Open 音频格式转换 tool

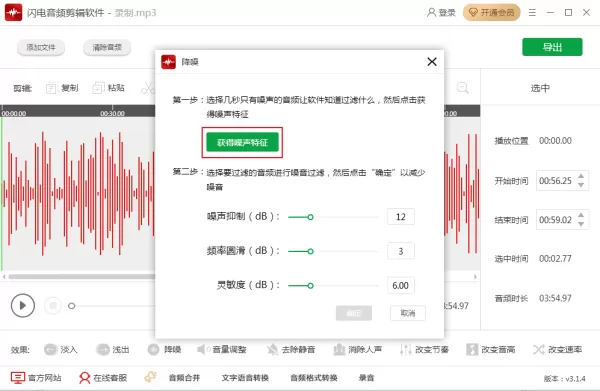point(314,378)
